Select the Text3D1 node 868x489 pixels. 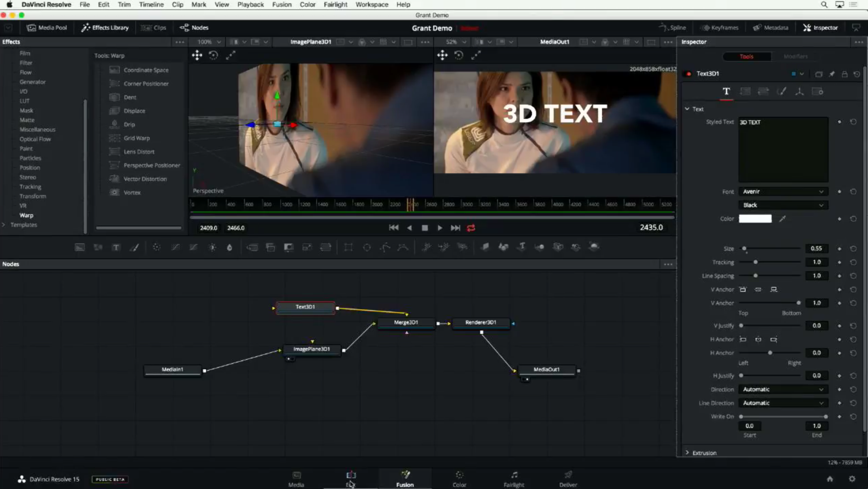(305, 307)
